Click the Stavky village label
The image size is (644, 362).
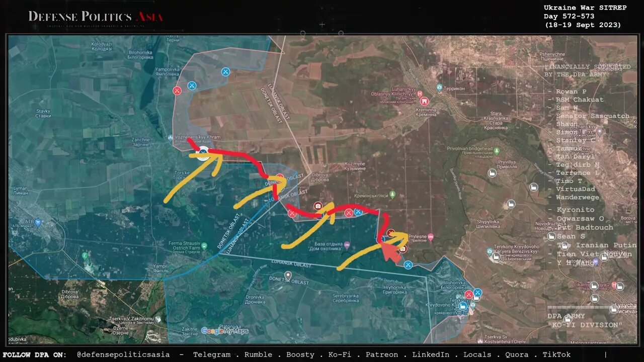43,113
